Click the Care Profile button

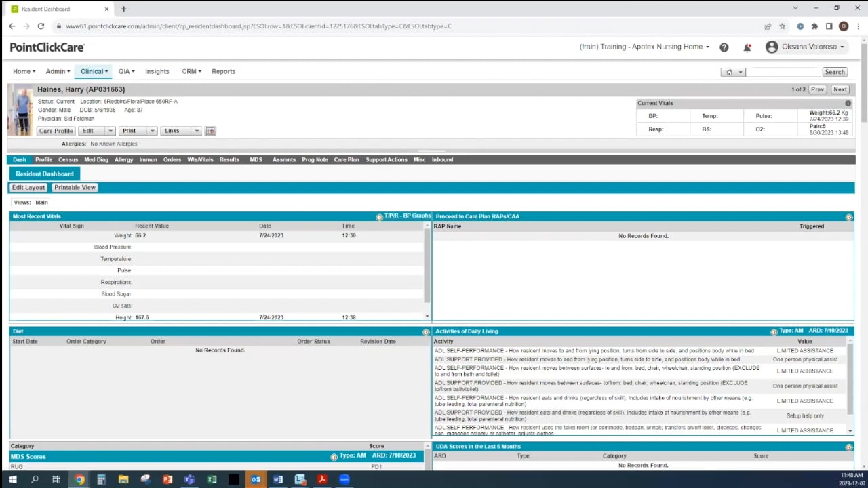point(56,131)
